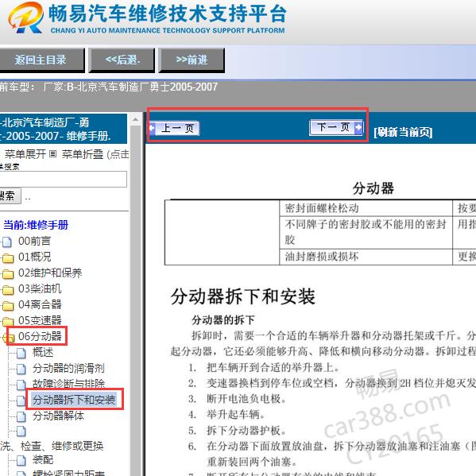Click the page icon beside 装配

click(x=21, y=460)
